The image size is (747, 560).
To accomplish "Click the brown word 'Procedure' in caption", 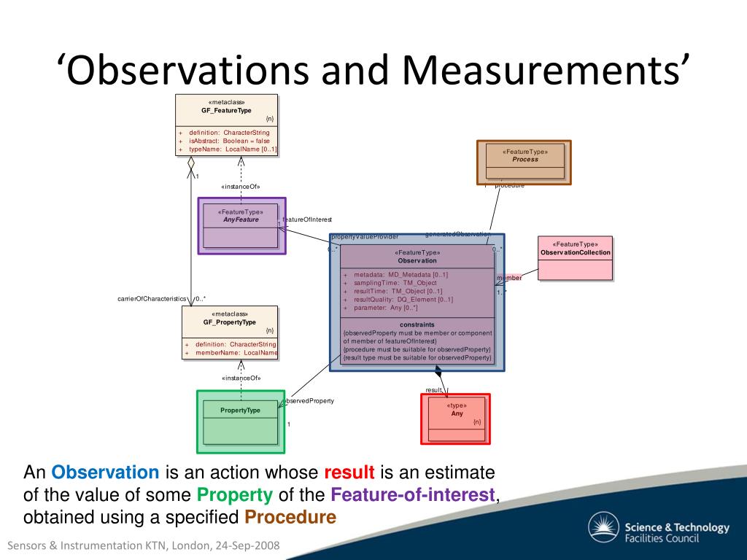I will click(290, 517).
